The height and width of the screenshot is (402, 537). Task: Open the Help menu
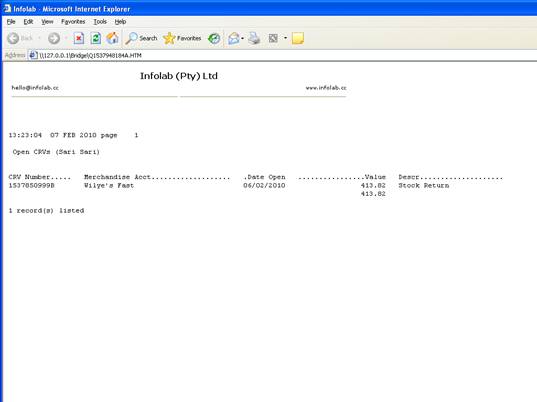pos(120,22)
